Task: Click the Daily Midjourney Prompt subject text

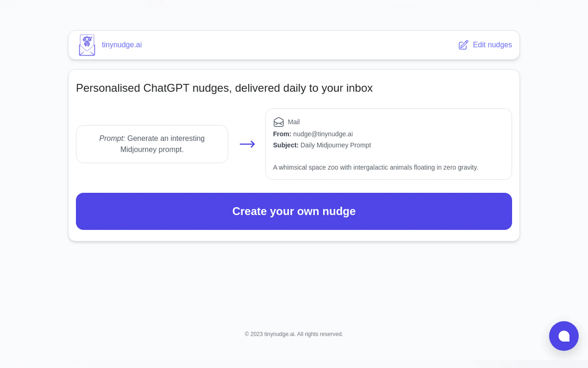Action: pyautogui.click(x=335, y=145)
